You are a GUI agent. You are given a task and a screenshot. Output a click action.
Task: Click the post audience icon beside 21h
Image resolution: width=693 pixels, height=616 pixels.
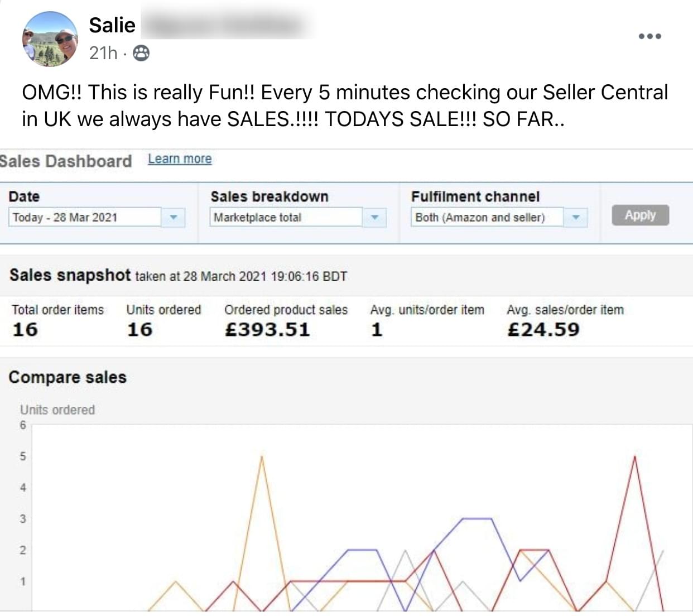142,53
